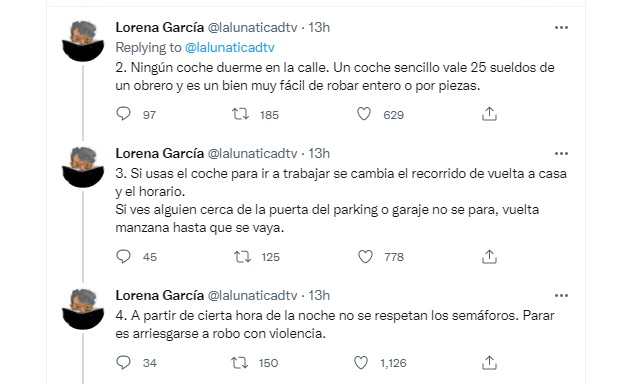Retweet the tweet with 185 retweets
638x384 pixels.
tap(240, 114)
